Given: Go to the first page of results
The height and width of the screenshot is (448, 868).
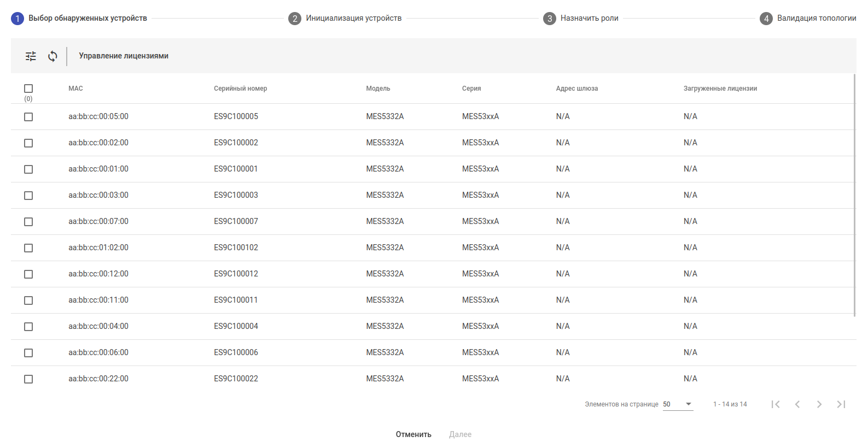Looking at the screenshot, I should coord(776,404).
